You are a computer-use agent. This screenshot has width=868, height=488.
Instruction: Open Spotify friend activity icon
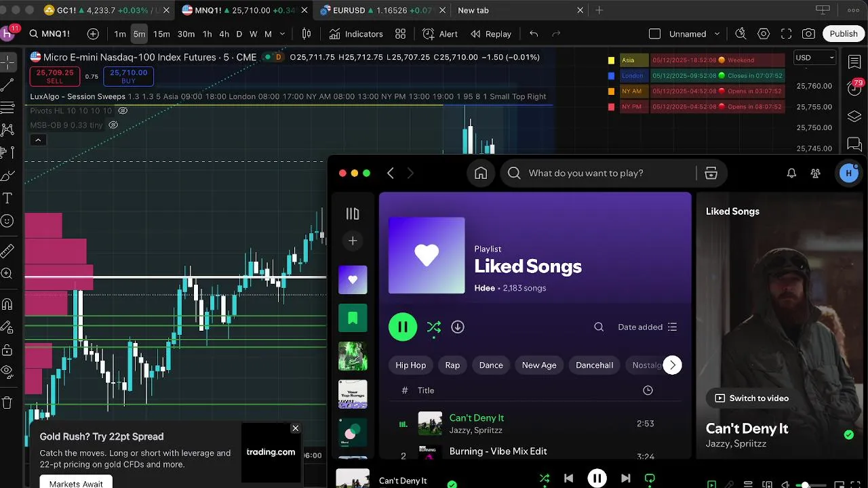[x=816, y=174]
